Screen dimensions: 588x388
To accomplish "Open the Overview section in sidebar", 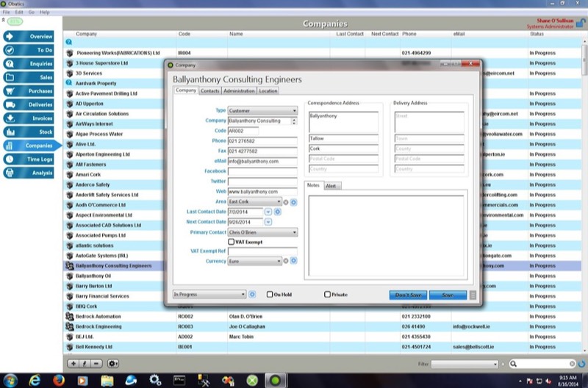I will point(29,36).
